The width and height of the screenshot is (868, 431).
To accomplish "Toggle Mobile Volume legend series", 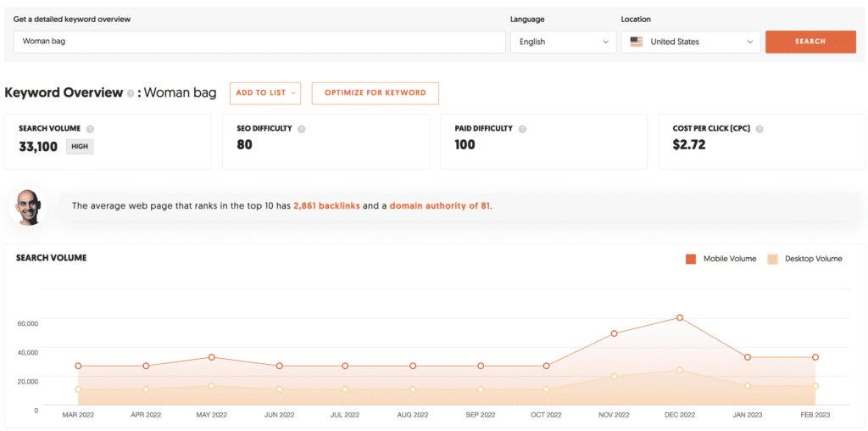I will 721,259.
